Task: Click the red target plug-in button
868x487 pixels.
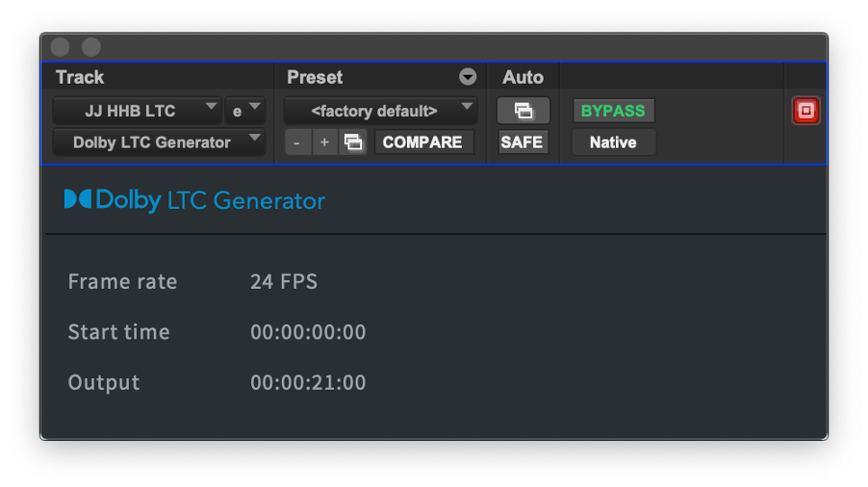Action: (x=805, y=111)
